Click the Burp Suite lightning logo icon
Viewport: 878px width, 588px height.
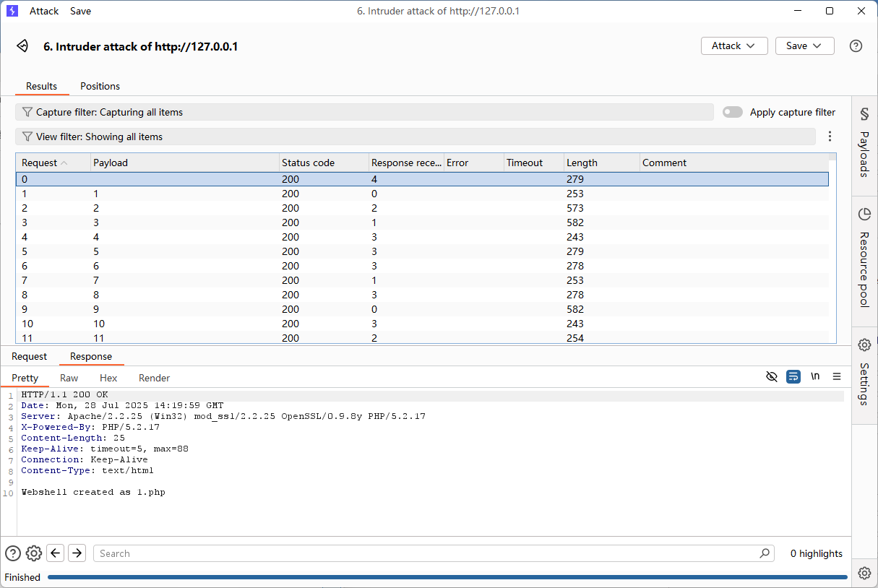(12, 11)
